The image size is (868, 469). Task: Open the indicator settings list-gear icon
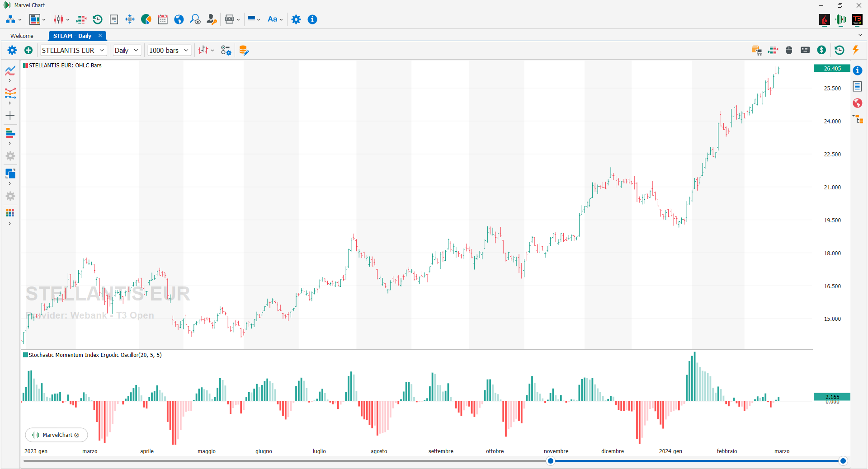tap(226, 50)
